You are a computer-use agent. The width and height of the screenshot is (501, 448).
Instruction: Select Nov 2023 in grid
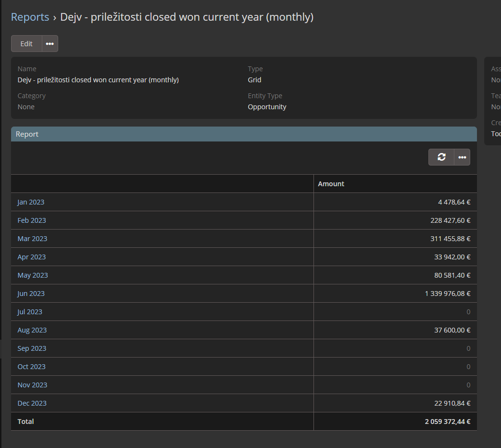tap(32, 385)
